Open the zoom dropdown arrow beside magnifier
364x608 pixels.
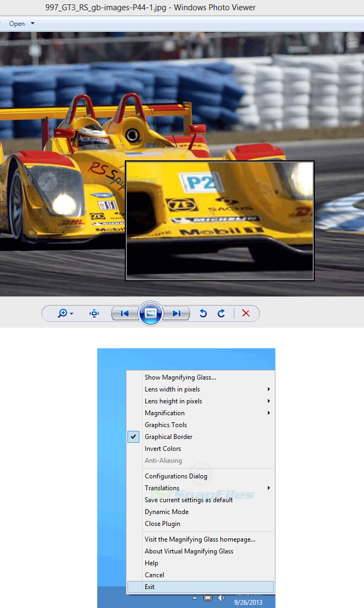pyautogui.click(x=72, y=314)
